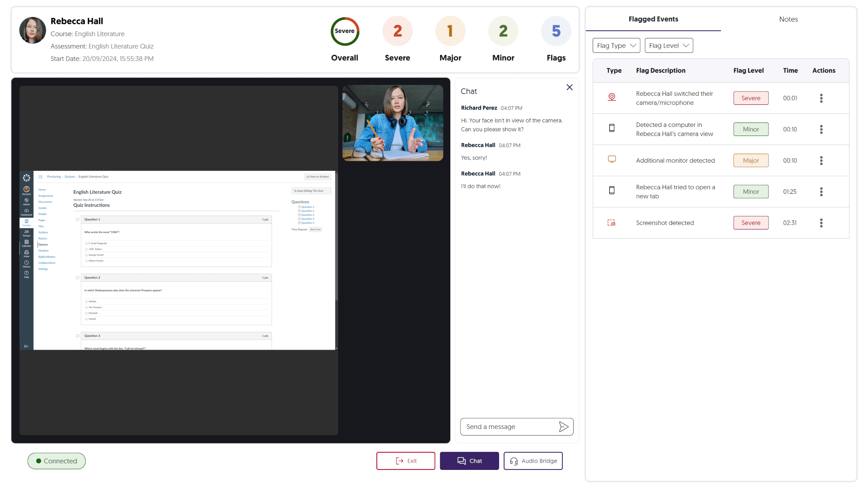Image resolution: width=868 pixels, height=488 pixels.
Task: Click the new tab attempt icon
Action: click(x=612, y=191)
